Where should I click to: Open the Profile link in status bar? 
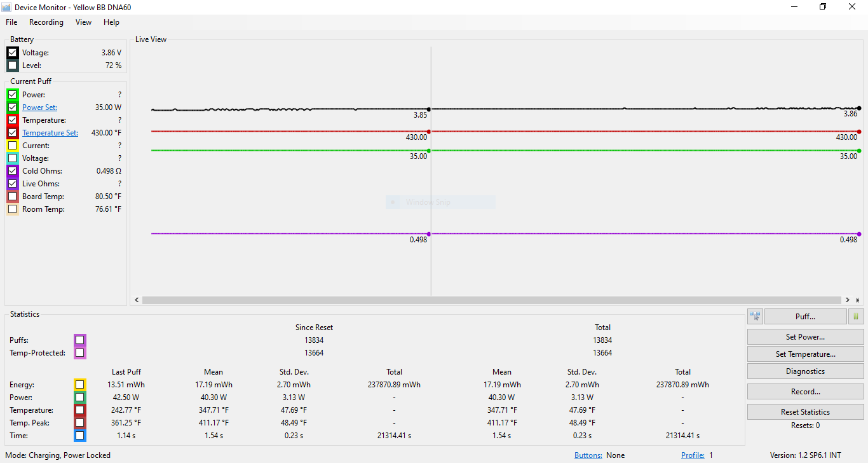coord(693,455)
